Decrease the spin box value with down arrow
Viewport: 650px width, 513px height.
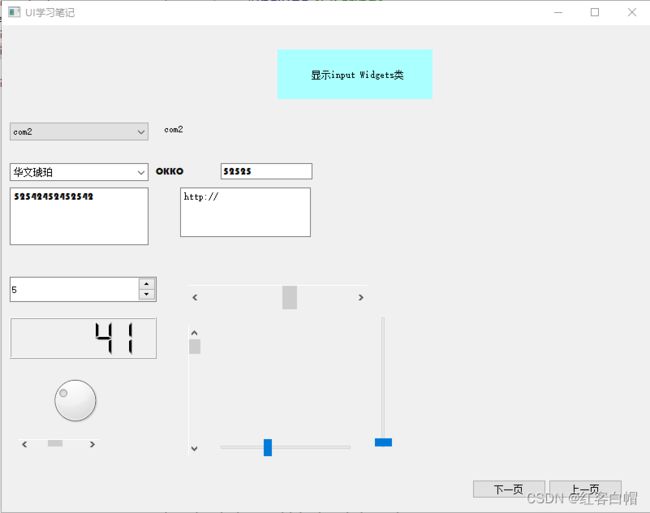pyautogui.click(x=147, y=294)
